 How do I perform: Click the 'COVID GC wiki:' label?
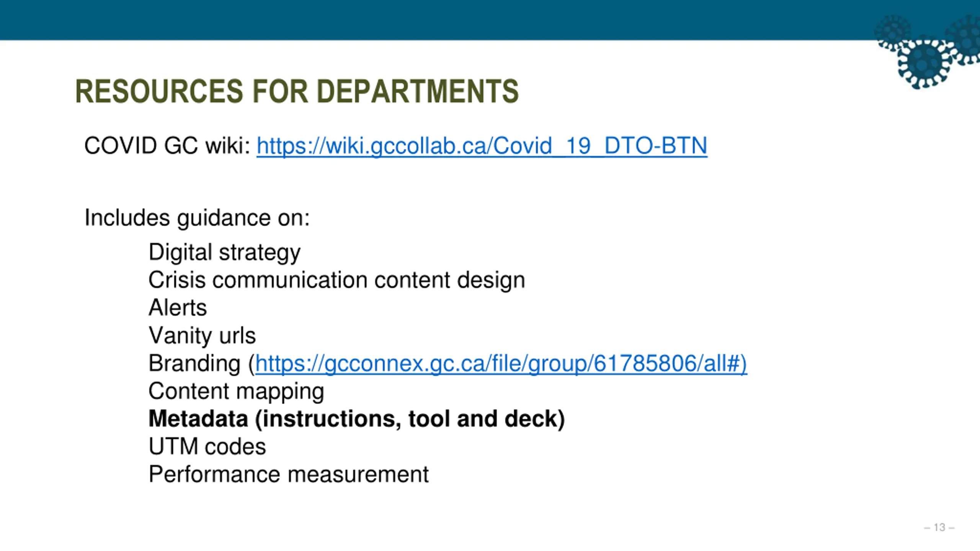[167, 146]
